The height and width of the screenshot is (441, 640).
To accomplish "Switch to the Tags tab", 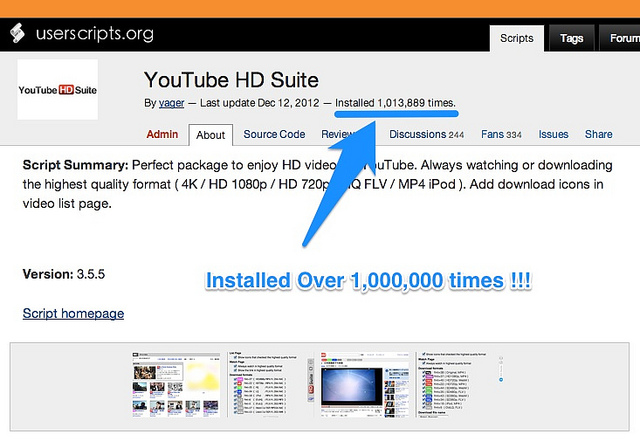I will [x=571, y=38].
